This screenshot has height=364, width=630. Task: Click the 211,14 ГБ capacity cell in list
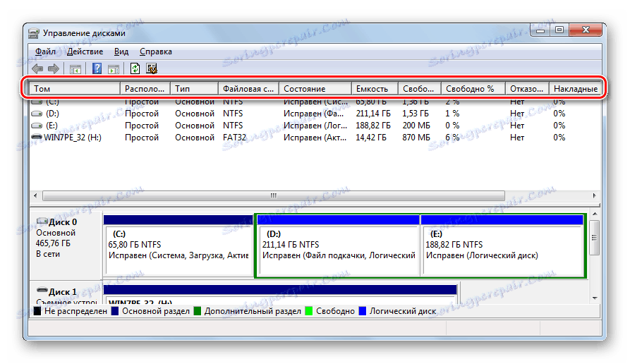coord(373,114)
